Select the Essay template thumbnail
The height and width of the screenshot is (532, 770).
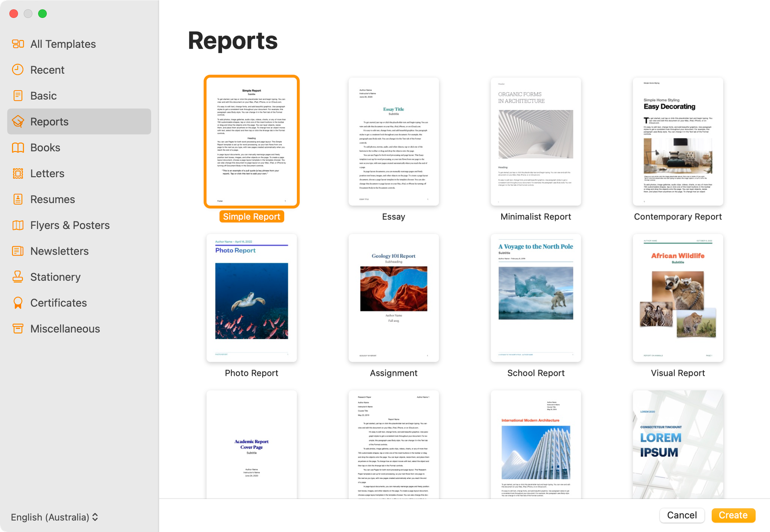[x=393, y=141]
